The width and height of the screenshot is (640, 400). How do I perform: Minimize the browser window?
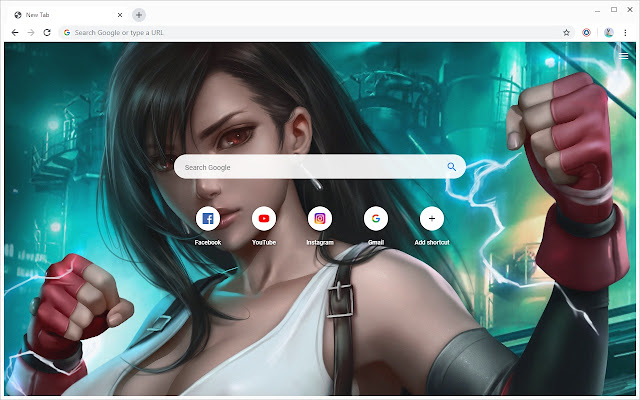pos(598,10)
